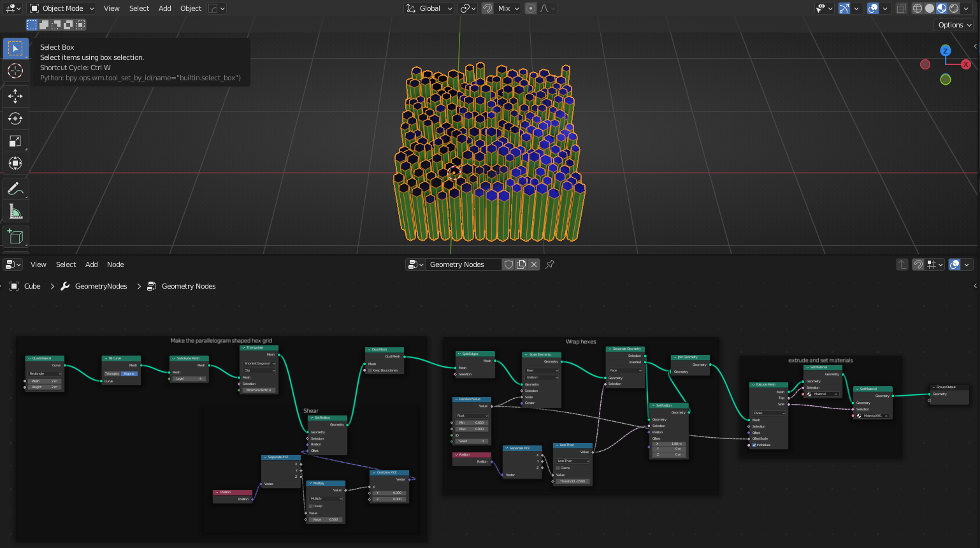This screenshot has height=548, width=980.
Task: Open the transform pivot point icon menu
Action: (x=468, y=8)
